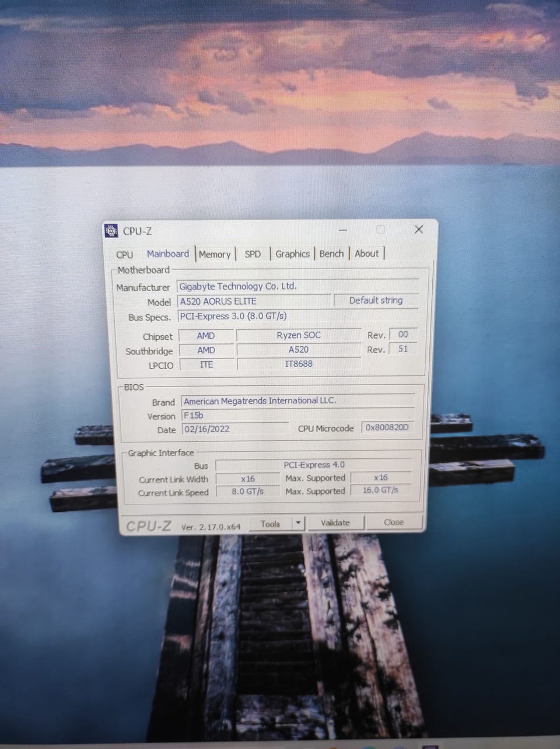This screenshot has width=560, height=749.
Task: Click the BIOS Version F15b field
Action: click(x=297, y=416)
